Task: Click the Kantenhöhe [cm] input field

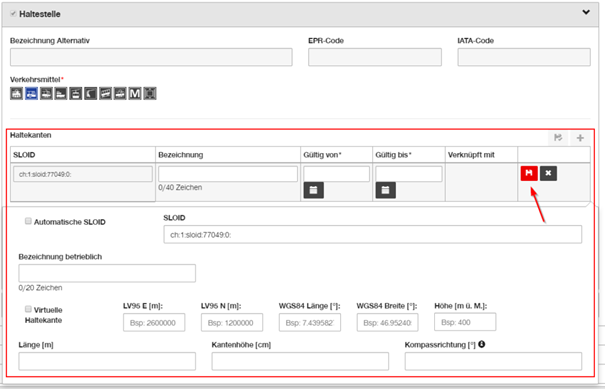Action: 300,361
